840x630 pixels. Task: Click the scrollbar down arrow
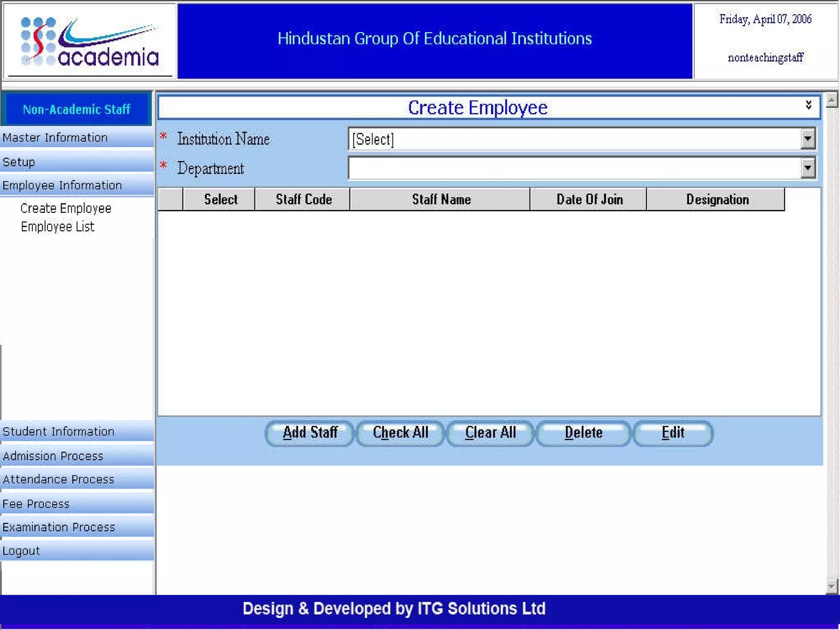pos(831,586)
